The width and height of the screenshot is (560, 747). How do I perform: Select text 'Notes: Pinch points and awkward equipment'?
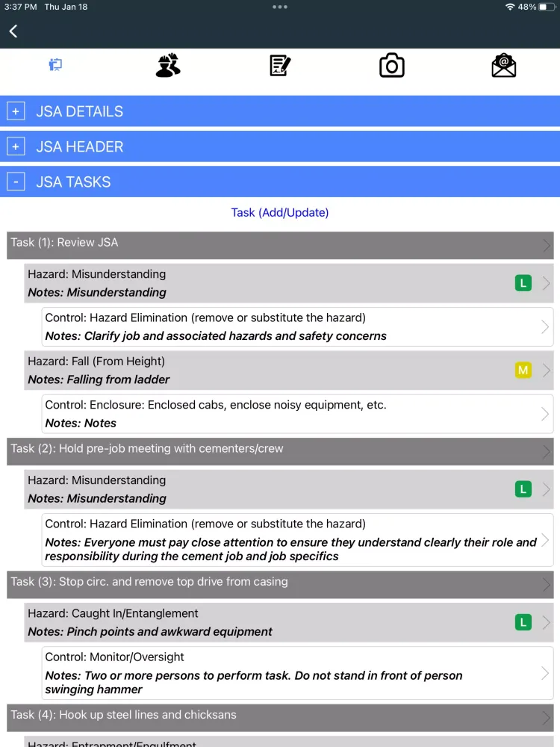coord(150,632)
